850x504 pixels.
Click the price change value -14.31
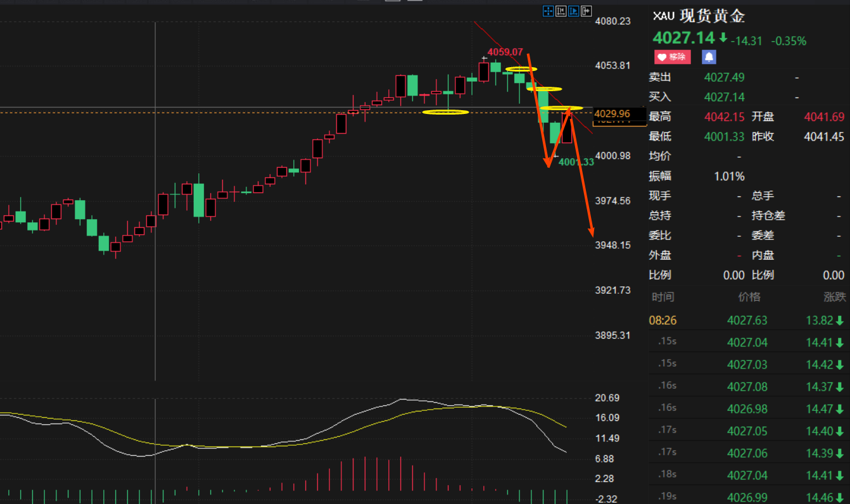(747, 41)
